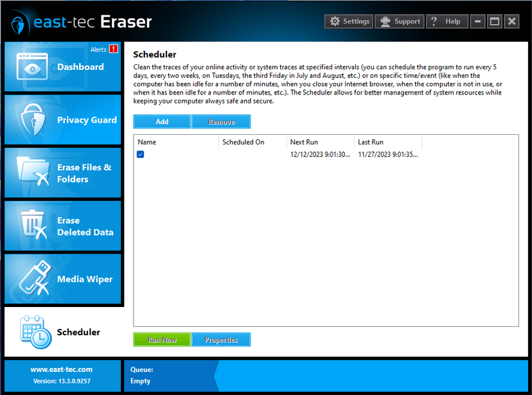532x395 pixels.
Task: Open the Help menu
Action: click(x=447, y=21)
